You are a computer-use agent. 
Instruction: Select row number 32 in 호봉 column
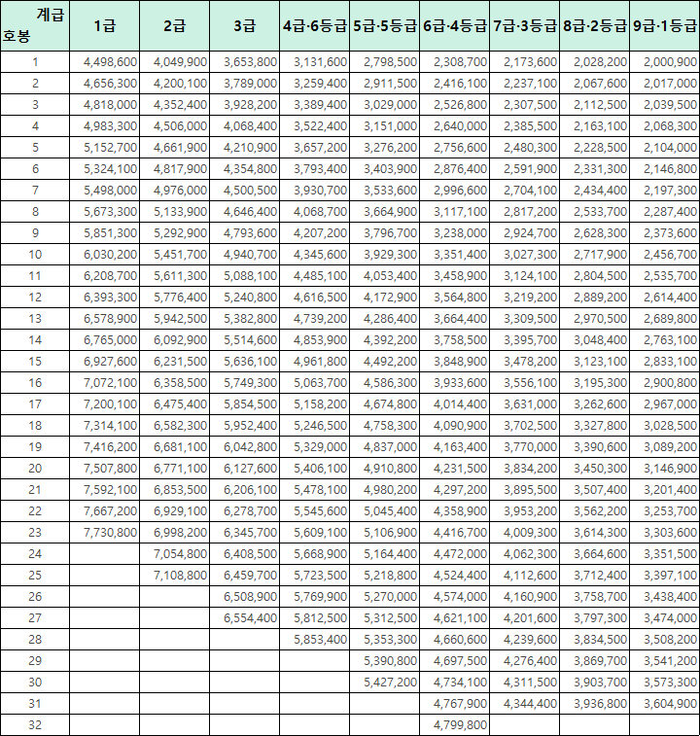(35, 724)
